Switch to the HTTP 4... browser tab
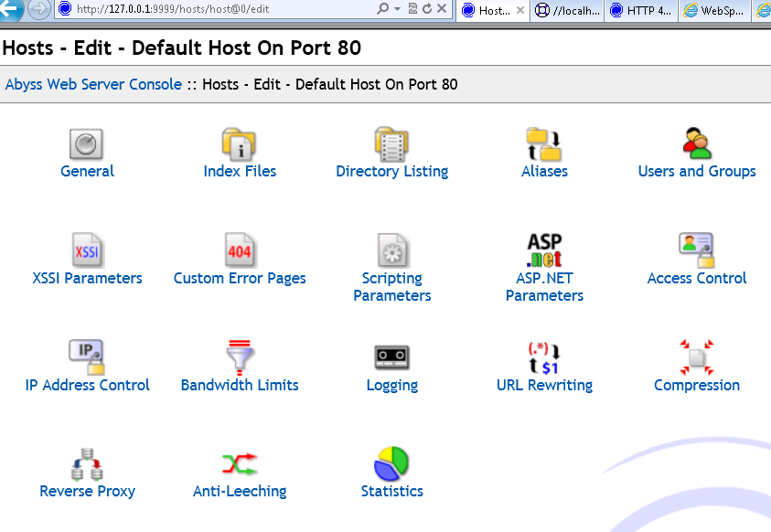This screenshot has width=771, height=532. point(640,10)
